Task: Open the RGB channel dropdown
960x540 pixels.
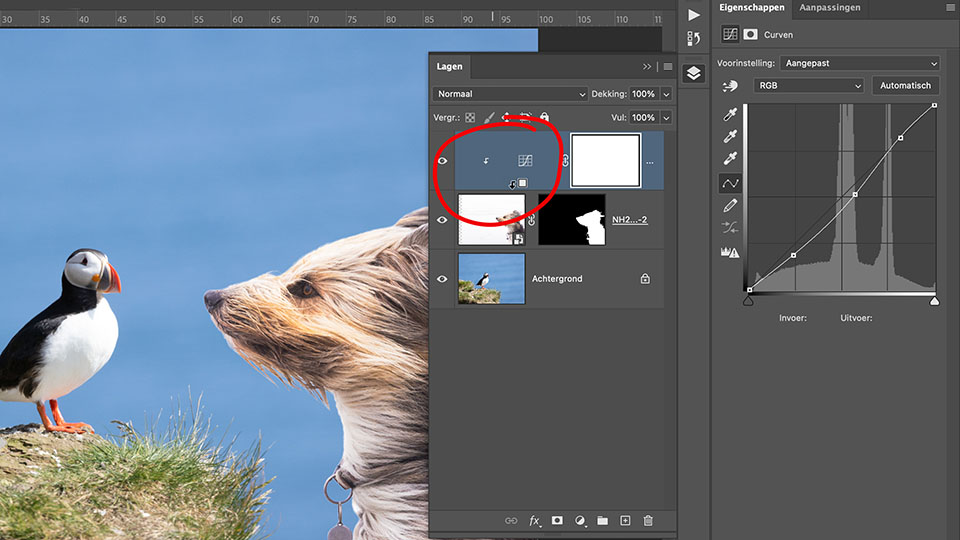Action: 808,86
